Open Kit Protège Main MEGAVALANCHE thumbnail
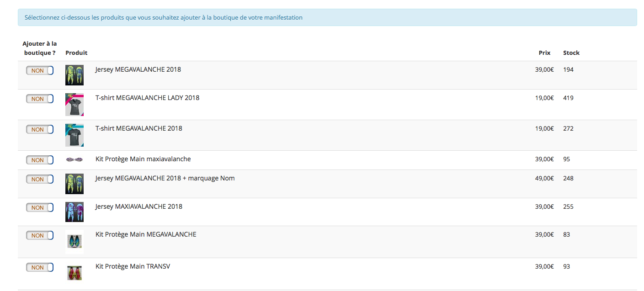The width and height of the screenshot is (644, 291). [x=75, y=242]
